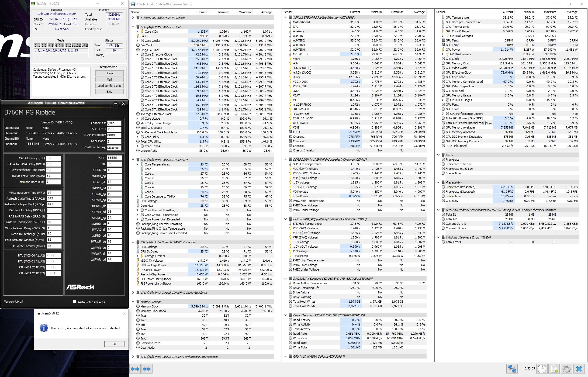
Task: Click the shrink columns inward-arrows icon
Action: (147, 369)
